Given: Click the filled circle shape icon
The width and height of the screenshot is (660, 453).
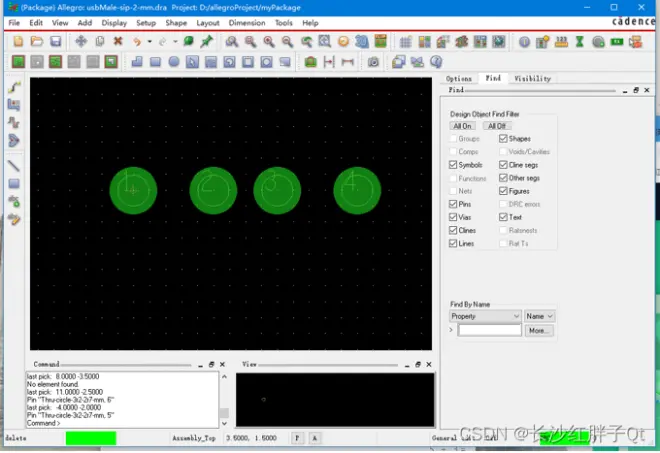Looking at the screenshot, I should (x=173, y=62).
